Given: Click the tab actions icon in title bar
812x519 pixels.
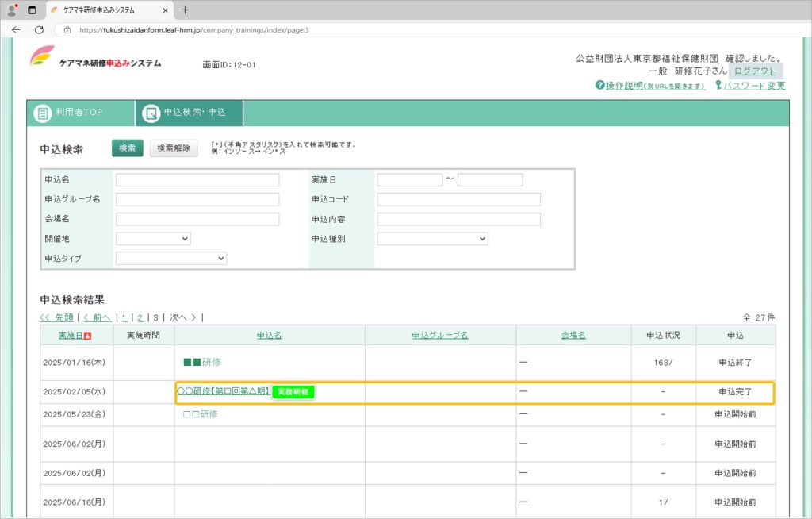Looking at the screenshot, I should click(x=32, y=10).
